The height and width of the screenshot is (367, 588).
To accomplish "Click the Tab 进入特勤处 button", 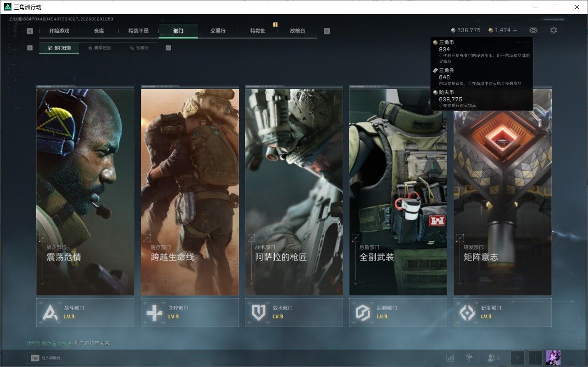I will (x=45, y=358).
